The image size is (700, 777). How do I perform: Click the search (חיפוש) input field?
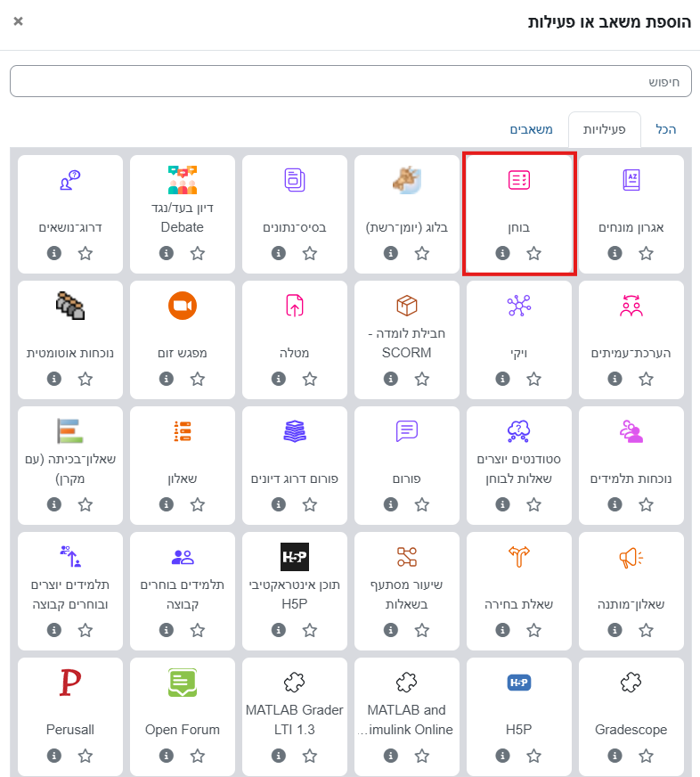click(x=350, y=81)
